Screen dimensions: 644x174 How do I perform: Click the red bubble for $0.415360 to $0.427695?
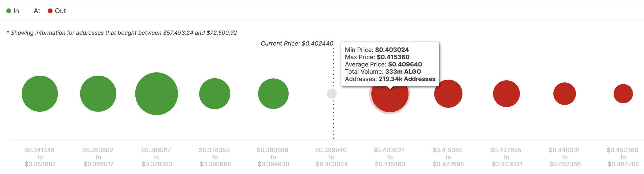click(448, 94)
